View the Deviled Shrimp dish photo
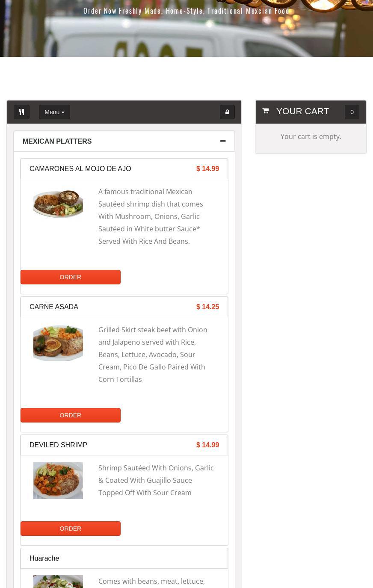The width and height of the screenshot is (373, 588). point(58,480)
